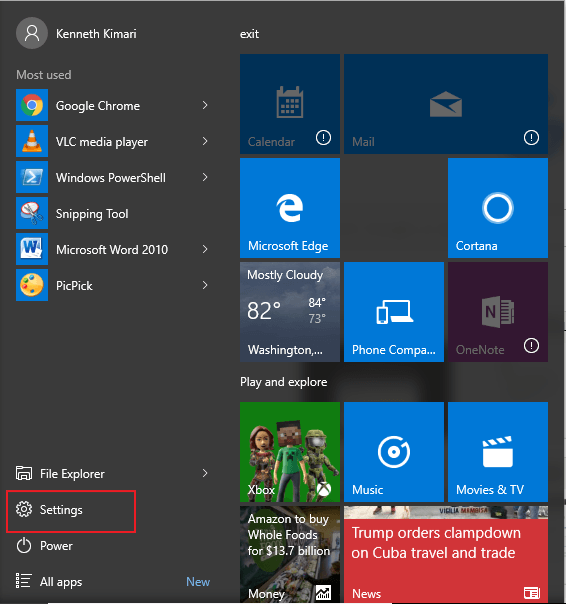This screenshot has height=604, width=566.
Task: Expand Google Chrome jump list arrow
Action: point(205,105)
